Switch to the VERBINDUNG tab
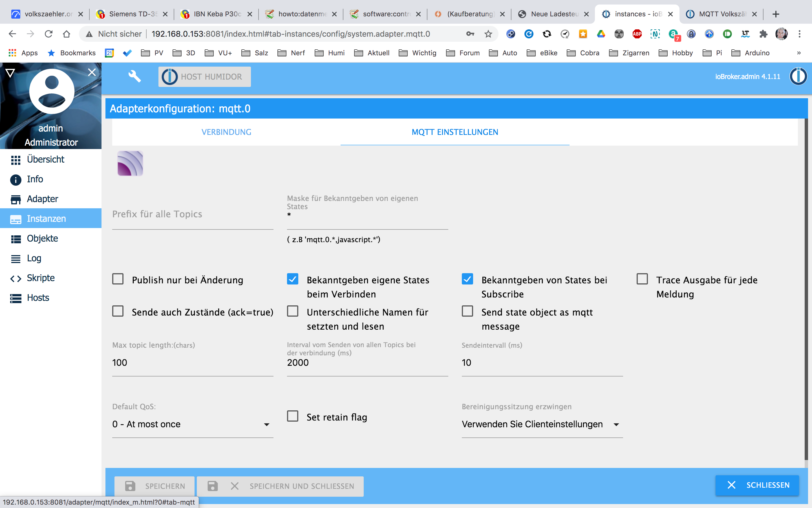812x508 pixels. [x=226, y=132]
